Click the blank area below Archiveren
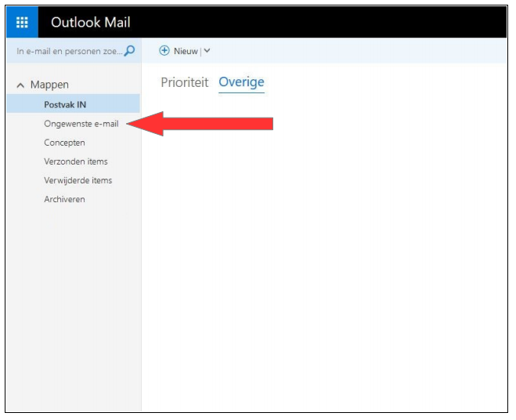 (x=73, y=306)
